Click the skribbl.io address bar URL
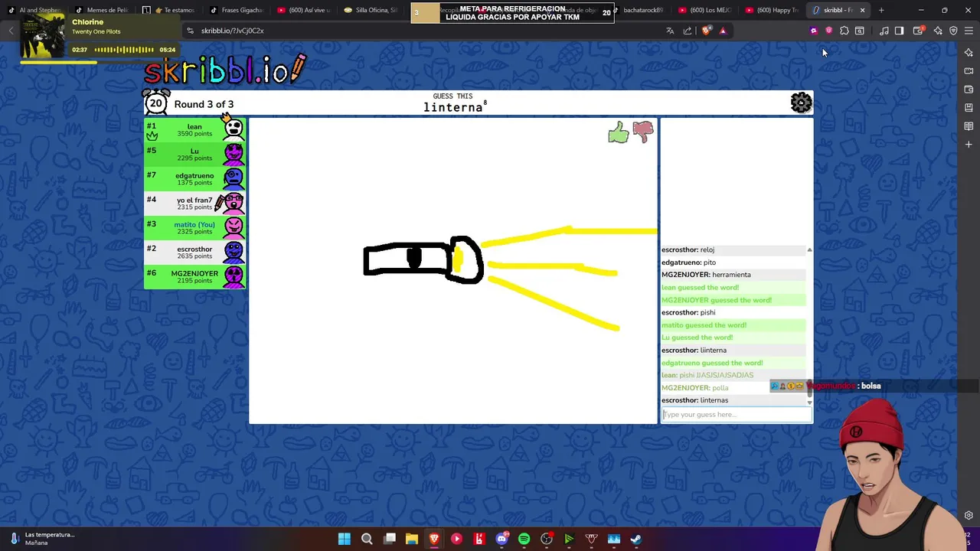 tap(232, 31)
